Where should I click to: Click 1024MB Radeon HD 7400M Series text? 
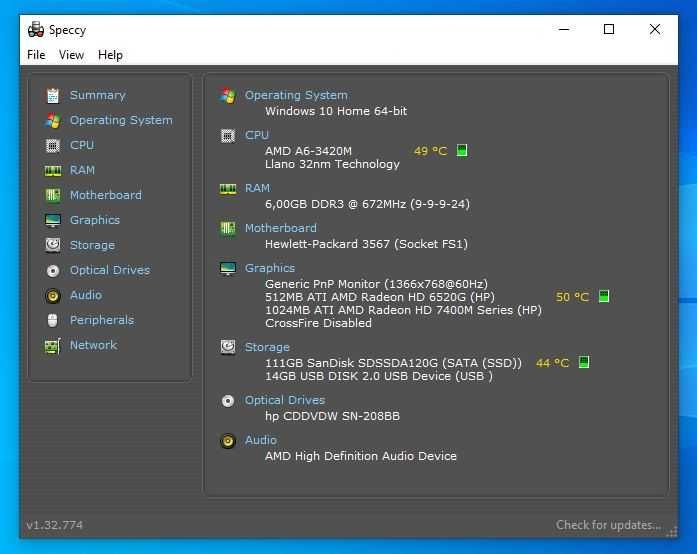[403, 310]
